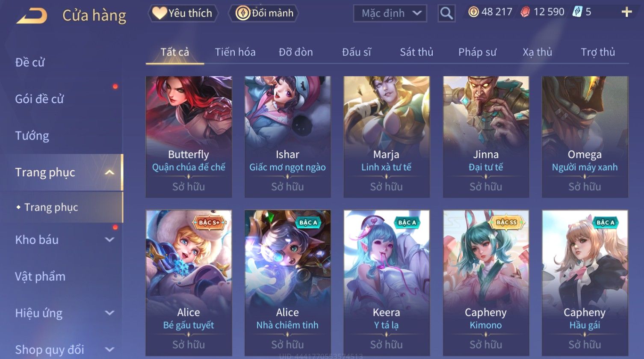Screen dimensions: 644x359
Task: Click the red gem currency icon
Action: coord(525,12)
